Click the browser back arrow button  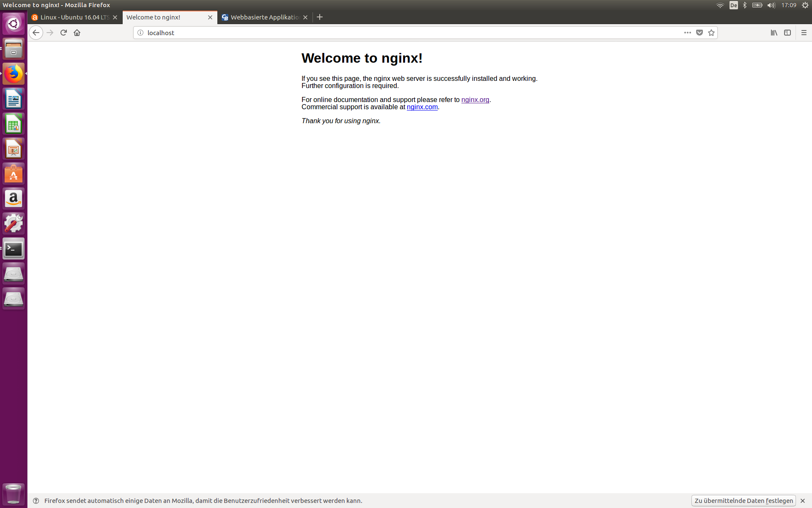[36, 33]
